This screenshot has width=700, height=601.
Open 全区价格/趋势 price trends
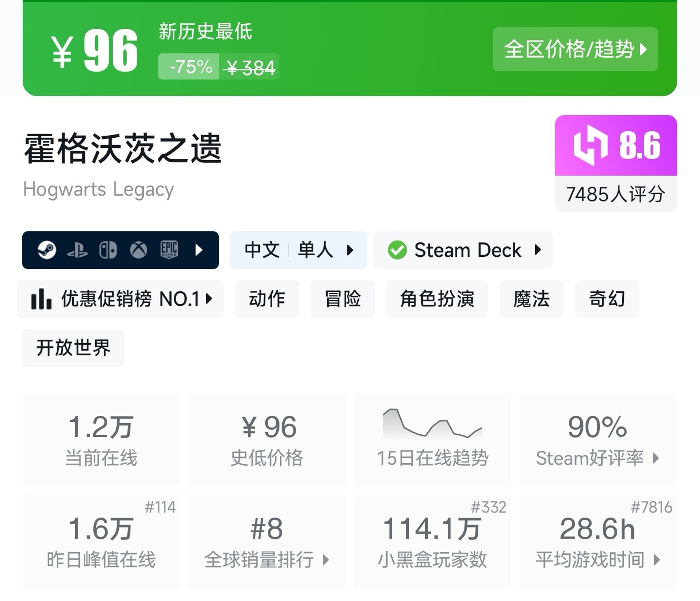(575, 49)
